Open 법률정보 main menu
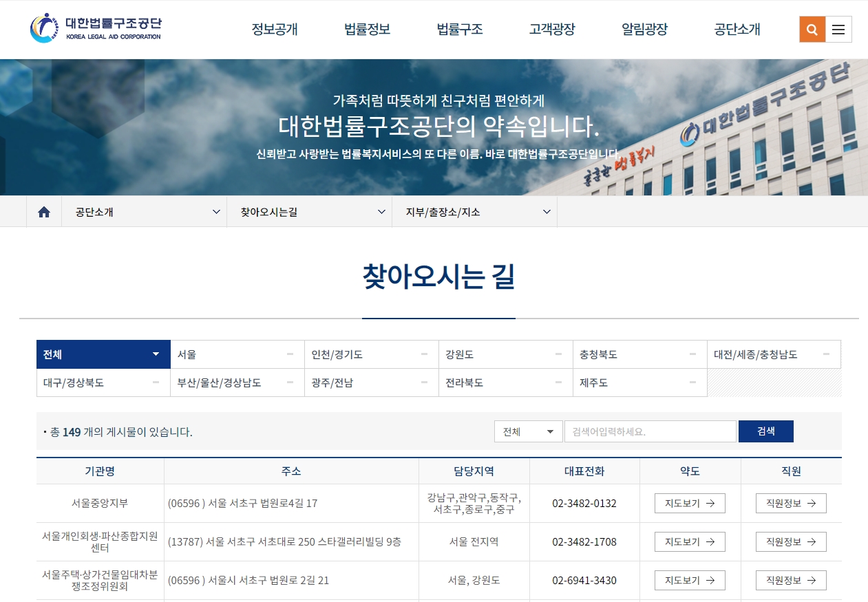This screenshot has height=602, width=868. (x=367, y=29)
